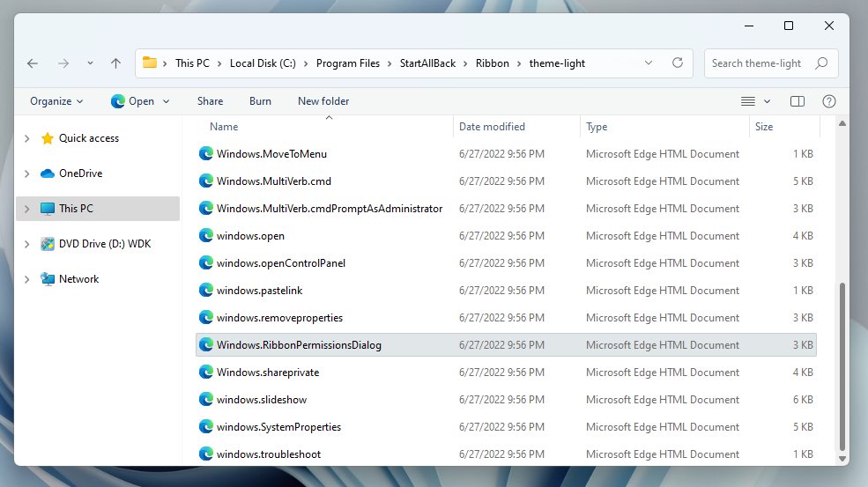Go forward using the forward arrow
The height and width of the screenshot is (487, 868).
pyautogui.click(x=63, y=63)
